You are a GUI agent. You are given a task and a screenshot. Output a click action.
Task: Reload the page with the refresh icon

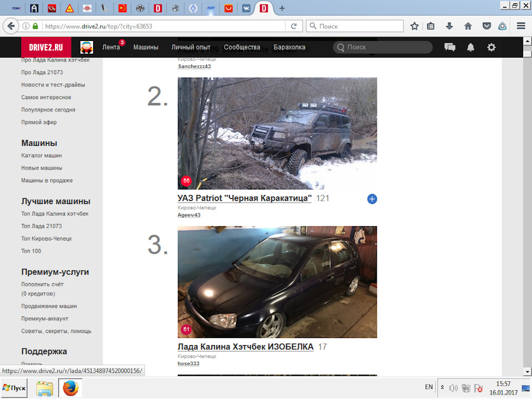click(294, 26)
